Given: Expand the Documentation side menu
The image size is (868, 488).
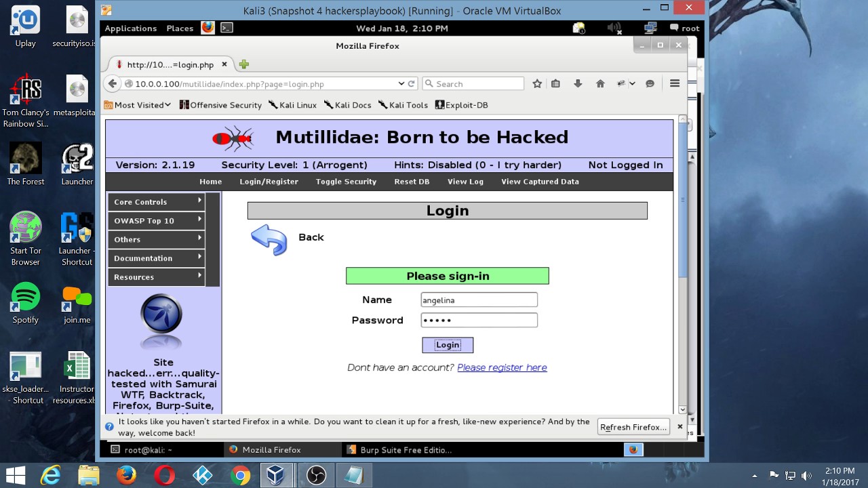Looking at the screenshot, I should tap(157, 258).
